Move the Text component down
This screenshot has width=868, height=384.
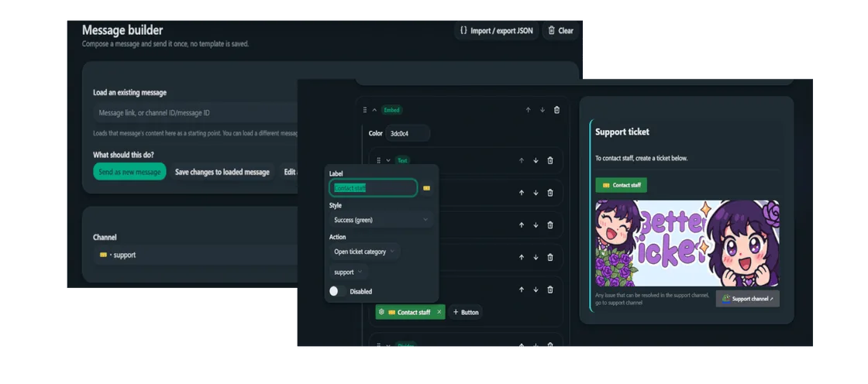tap(536, 160)
